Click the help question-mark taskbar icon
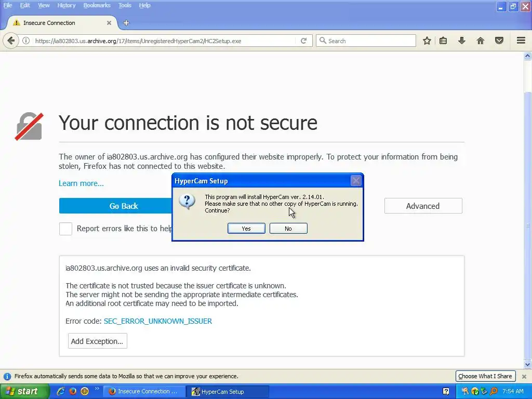532x399 pixels. (x=446, y=392)
